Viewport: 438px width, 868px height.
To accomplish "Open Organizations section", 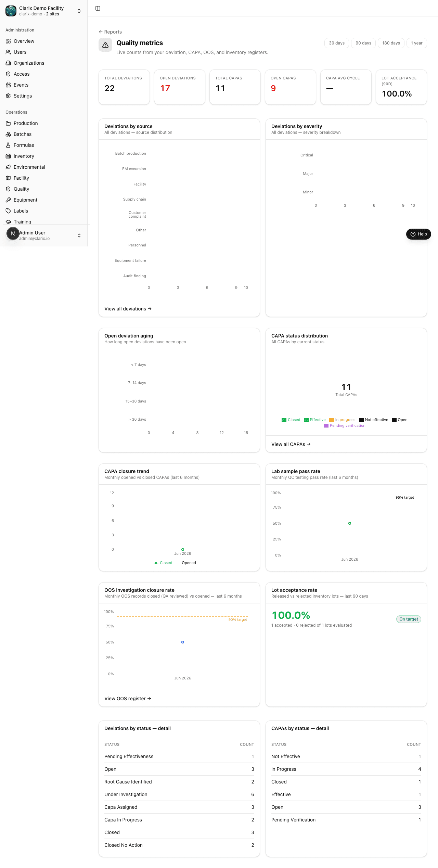I will 44,63.
